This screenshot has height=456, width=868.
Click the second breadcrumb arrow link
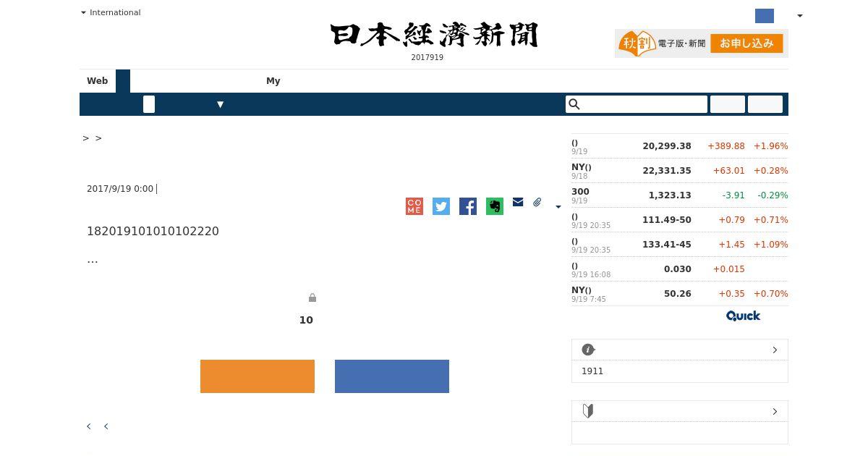pyautogui.click(x=98, y=138)
